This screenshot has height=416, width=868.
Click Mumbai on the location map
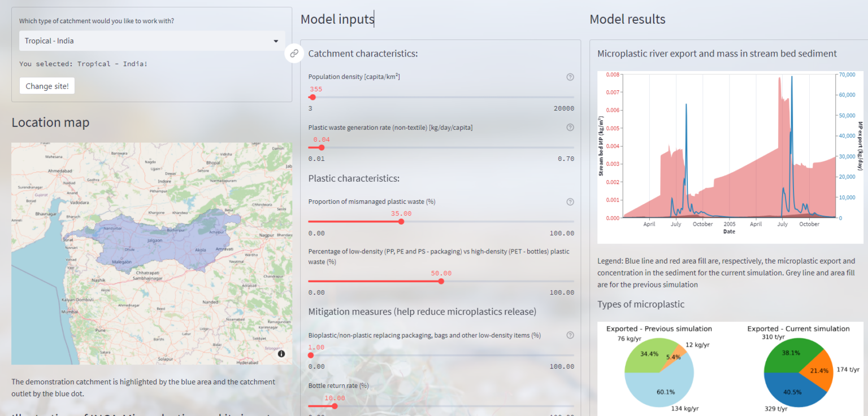70,312
